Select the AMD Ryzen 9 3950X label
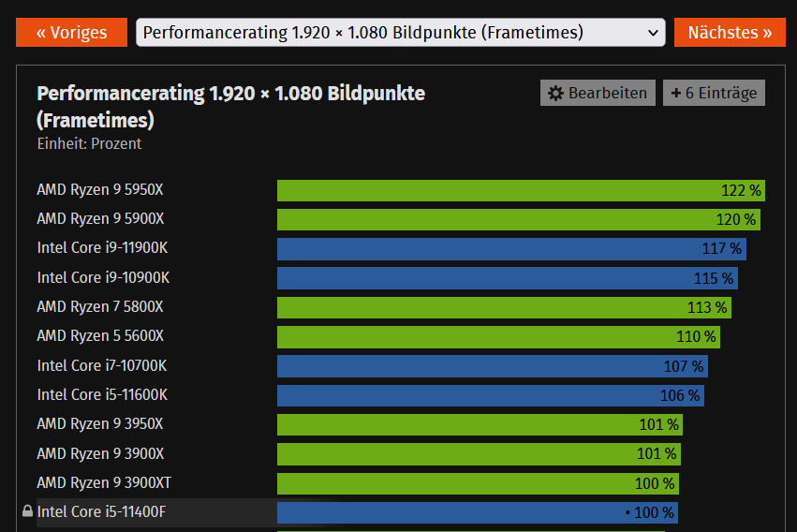This screenshot has width=797, height=532. pos(100,423)
